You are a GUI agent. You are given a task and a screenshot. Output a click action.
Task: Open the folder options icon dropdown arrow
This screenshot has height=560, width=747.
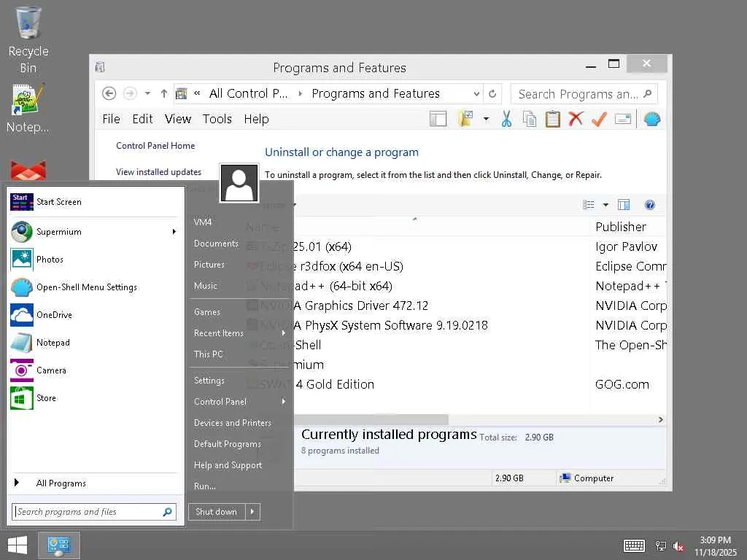point(486,119)
